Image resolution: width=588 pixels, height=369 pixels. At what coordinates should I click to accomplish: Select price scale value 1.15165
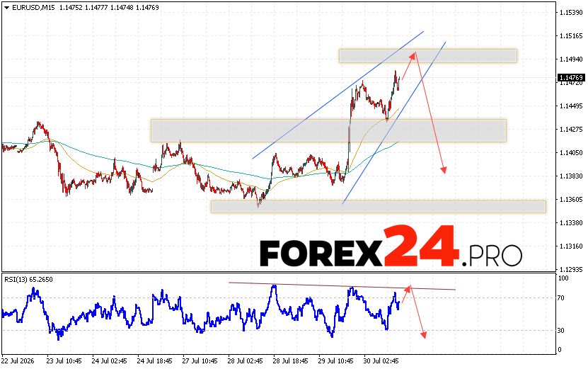pos(571,36)
